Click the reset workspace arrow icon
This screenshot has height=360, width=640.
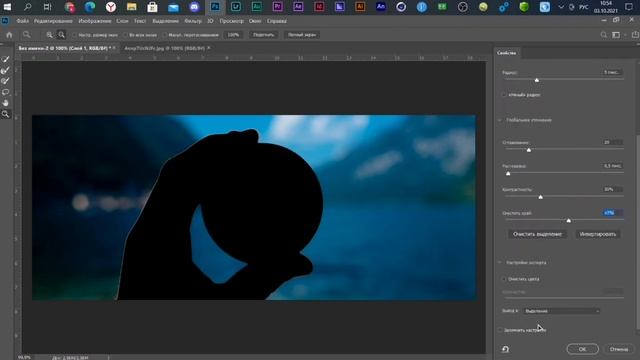(x=505, y=349)
